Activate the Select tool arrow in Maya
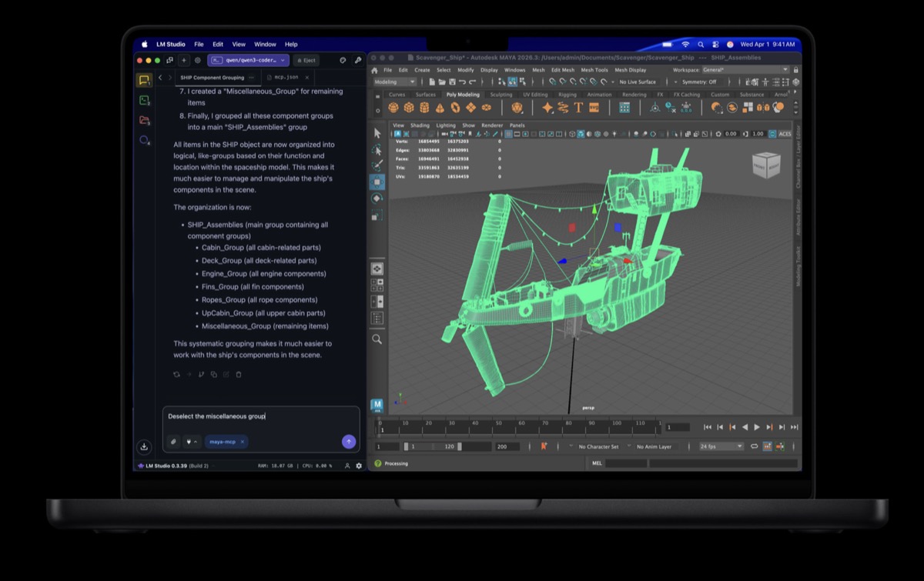Screen dimensions: 924x581 377,133
